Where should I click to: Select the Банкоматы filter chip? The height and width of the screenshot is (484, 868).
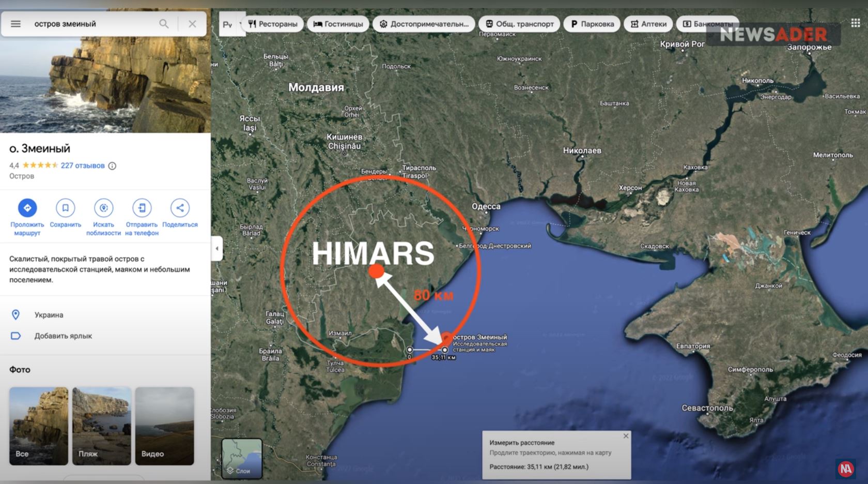[708, 24]
